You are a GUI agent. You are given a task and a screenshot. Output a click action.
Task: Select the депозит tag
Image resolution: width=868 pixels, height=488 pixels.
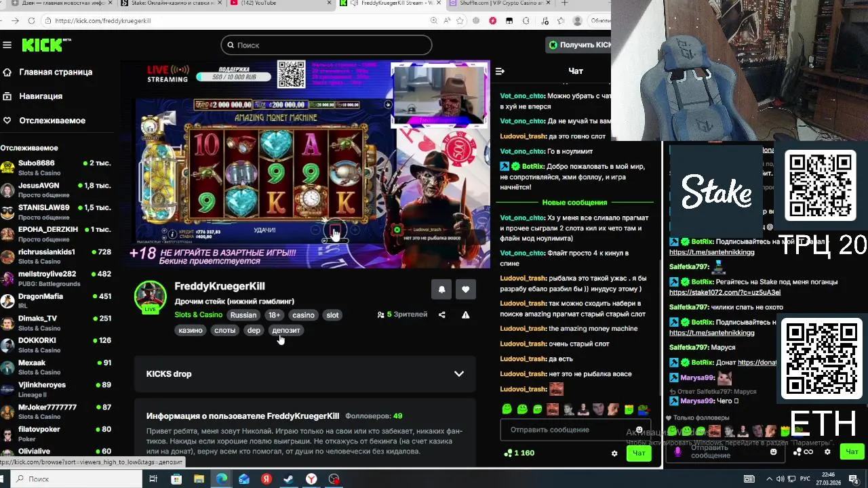(285, 330)
